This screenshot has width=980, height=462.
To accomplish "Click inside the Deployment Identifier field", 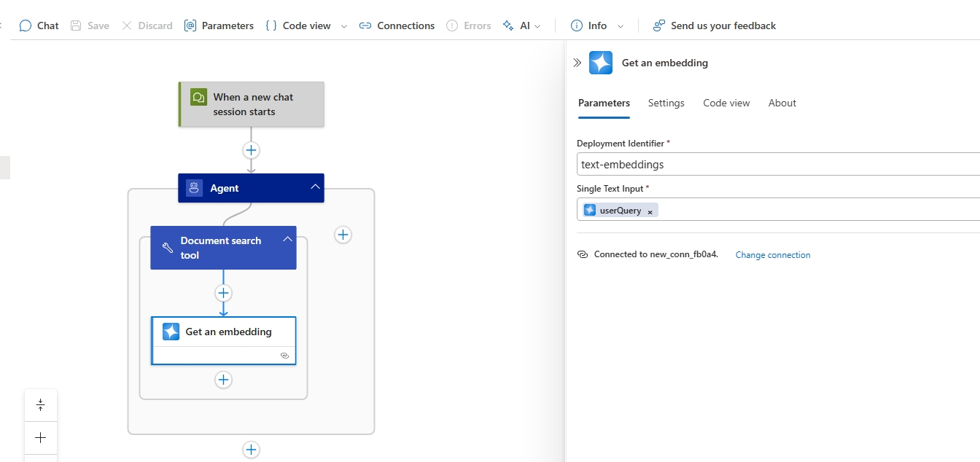I will coord(729,164).
